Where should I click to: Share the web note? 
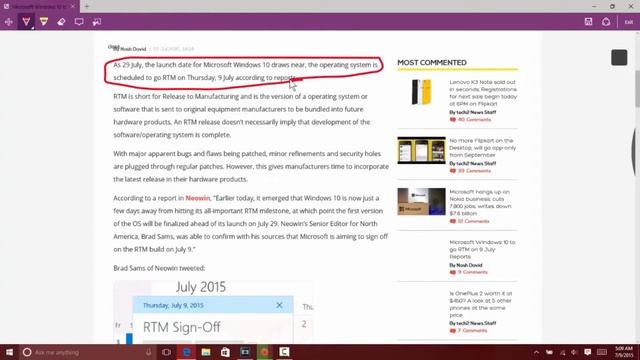(x=606, y=22)
